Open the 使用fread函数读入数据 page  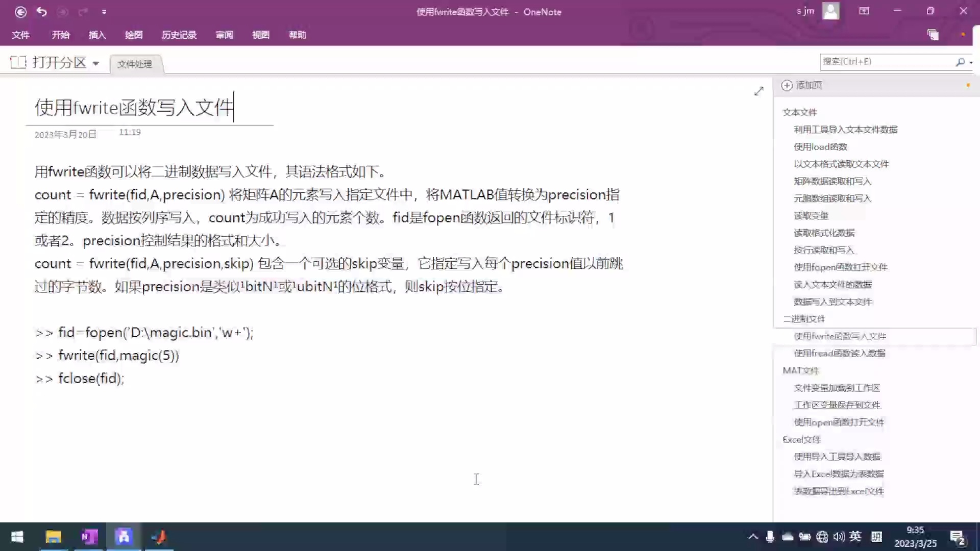(840, 353)
